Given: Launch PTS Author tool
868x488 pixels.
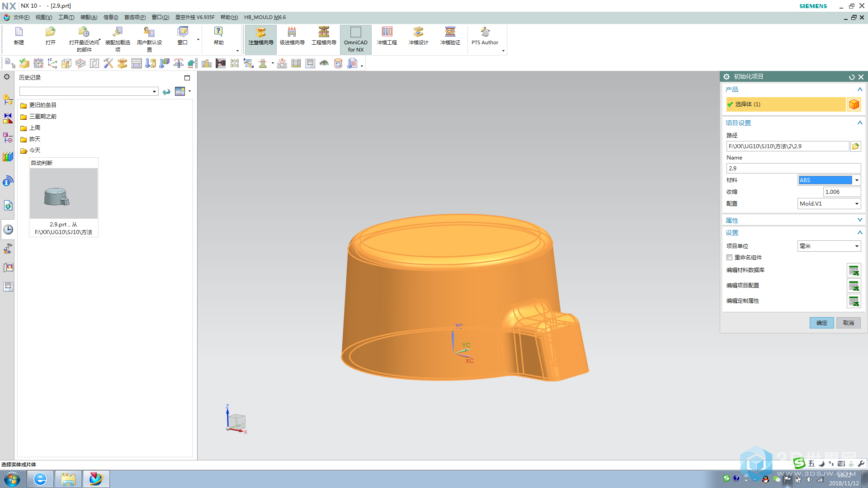Looking at the screenshot, I should click(x=485, y=36).
